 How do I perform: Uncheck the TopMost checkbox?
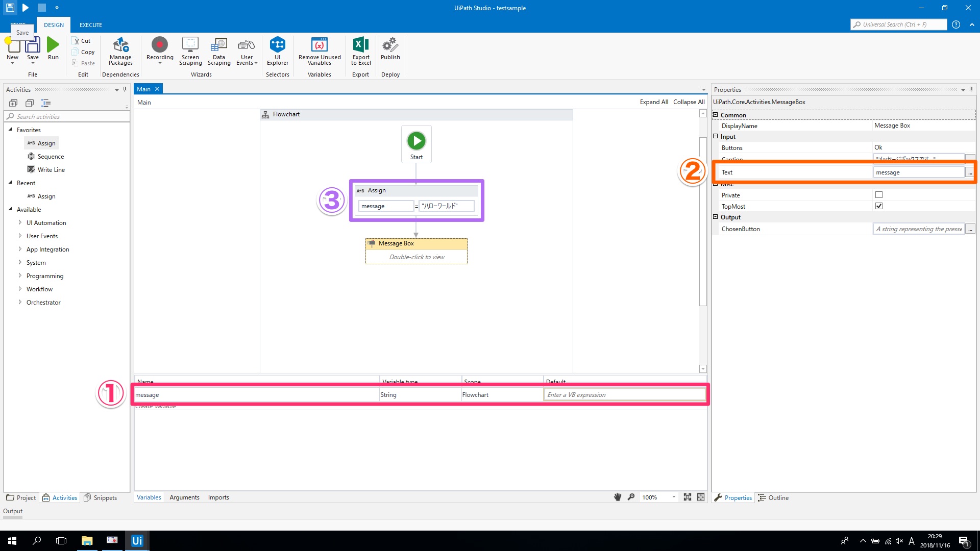(879, 206)
